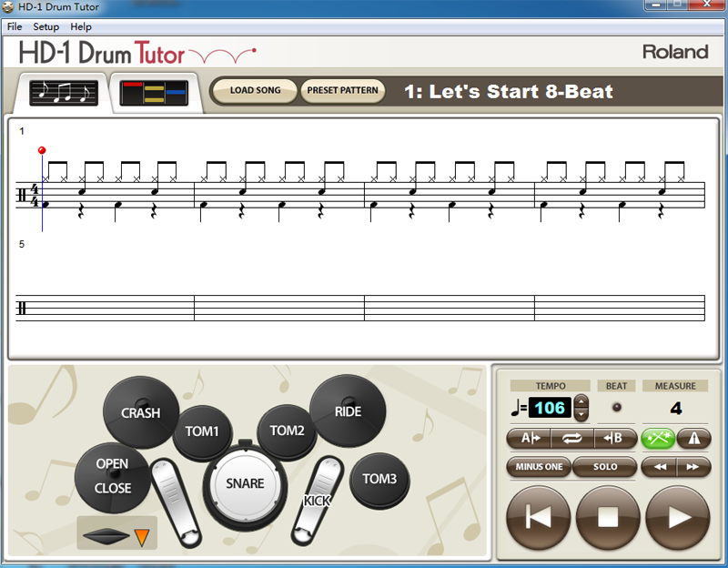Hit the OPEN CLOSE hi-hat pad
Image resolution: width=728 pixels, height=568 pixels.
point(112,476)
